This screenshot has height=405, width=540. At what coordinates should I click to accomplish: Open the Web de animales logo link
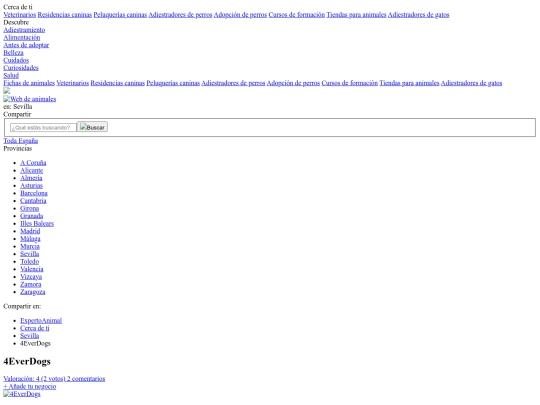coord(30,99)
